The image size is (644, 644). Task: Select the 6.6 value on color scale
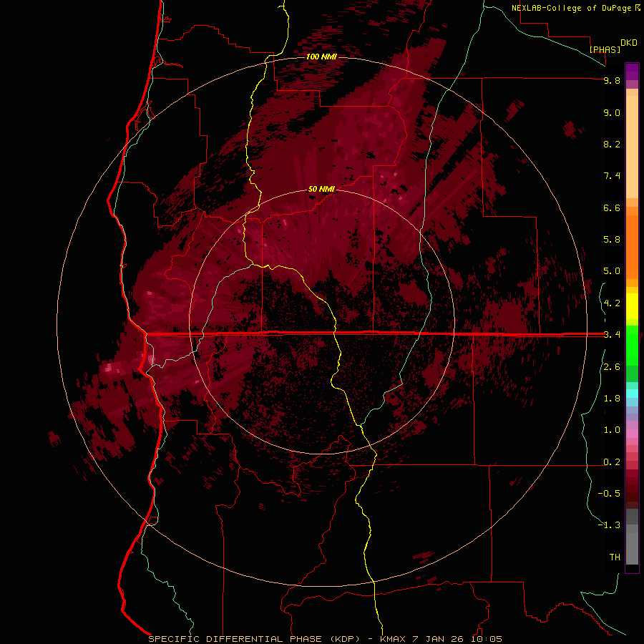coord(612,208)
